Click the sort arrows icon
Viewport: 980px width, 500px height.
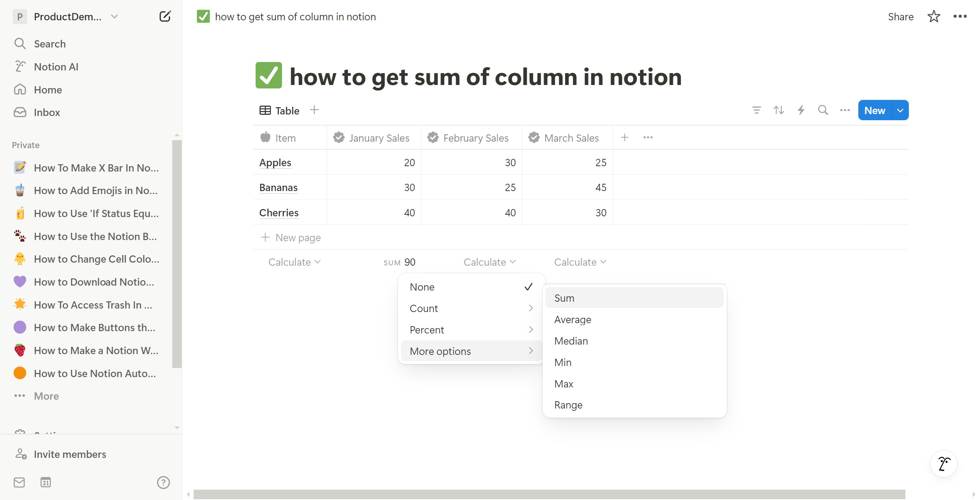click(778, 110)
